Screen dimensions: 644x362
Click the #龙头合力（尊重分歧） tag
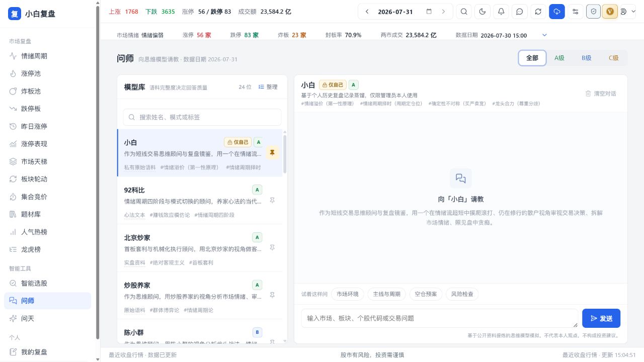coord(516,104)
